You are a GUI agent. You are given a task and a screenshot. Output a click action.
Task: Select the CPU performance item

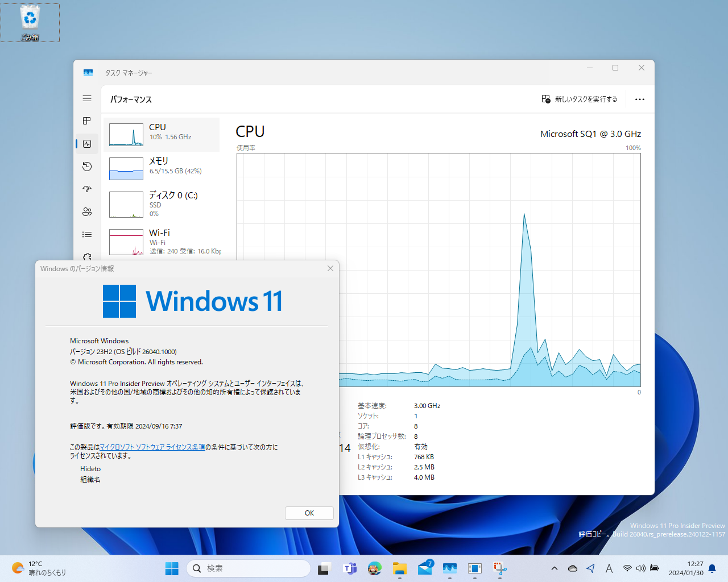click(x=162, y=135)
